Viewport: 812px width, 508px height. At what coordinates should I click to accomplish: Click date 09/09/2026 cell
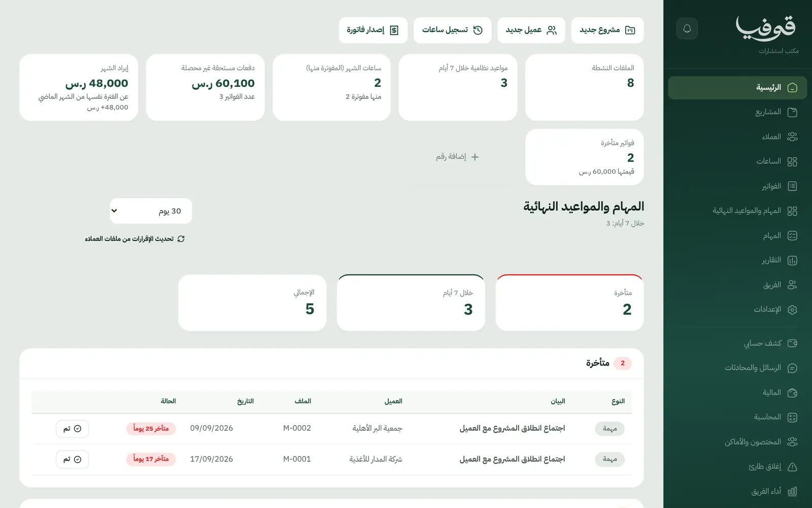[x=212, y=428]
